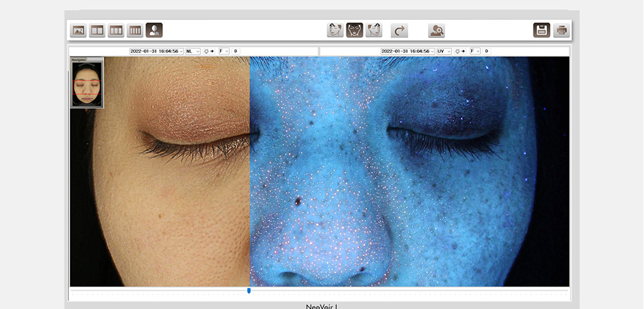Save the image with floppy disk icon

pos(542,30)
